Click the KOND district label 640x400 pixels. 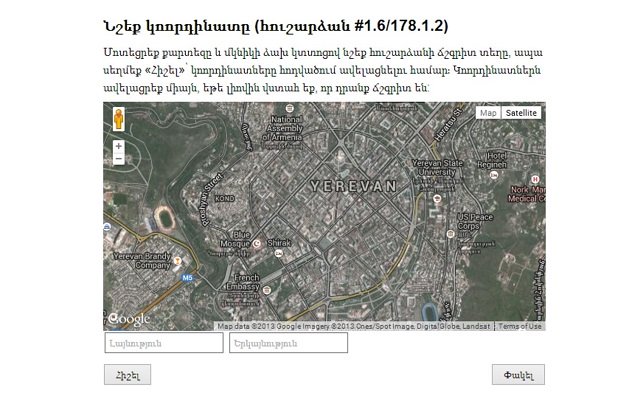224,198
